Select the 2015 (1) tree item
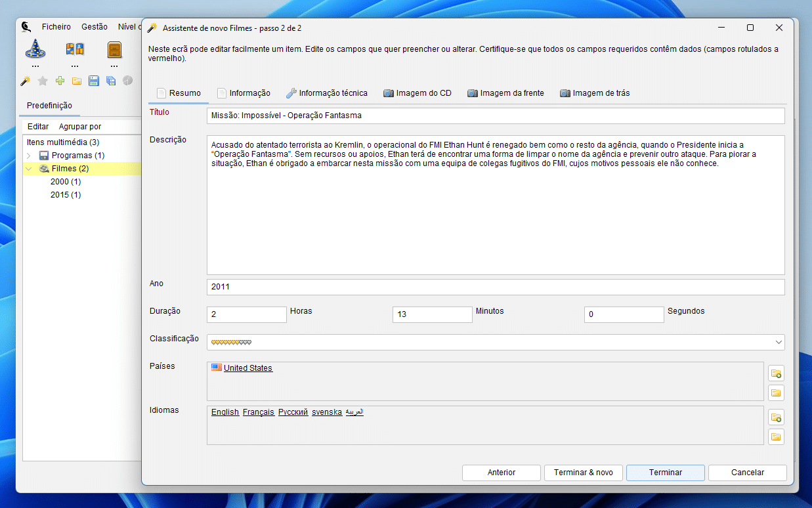 pyautogui.click(x=66, y=195)
